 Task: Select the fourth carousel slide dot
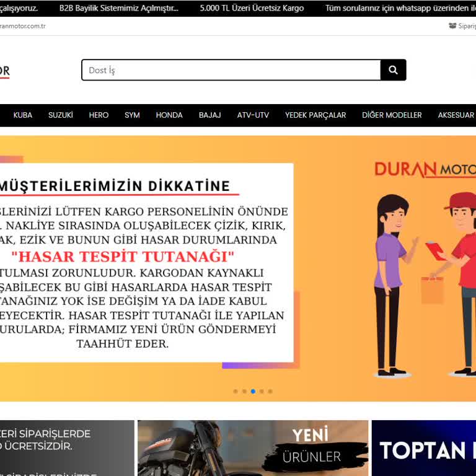point(262,391)
